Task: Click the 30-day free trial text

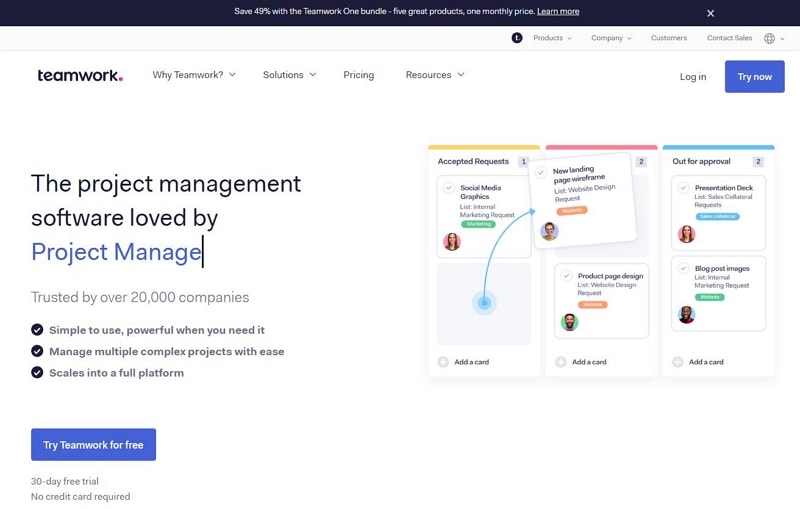Action: coord(65,481)
